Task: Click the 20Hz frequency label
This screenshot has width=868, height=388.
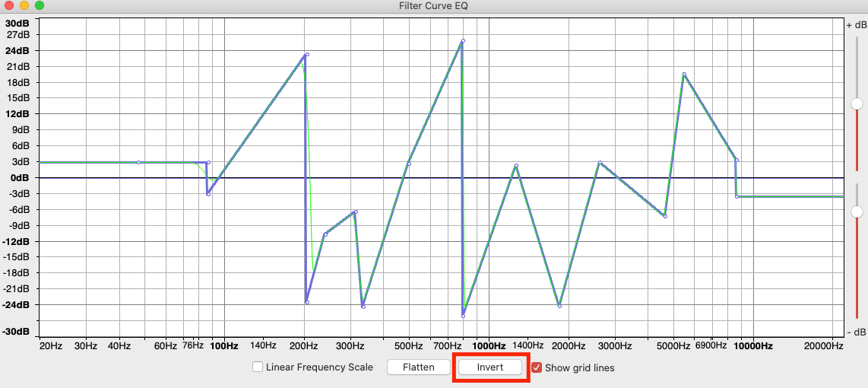Action: [x=51, y=346]
